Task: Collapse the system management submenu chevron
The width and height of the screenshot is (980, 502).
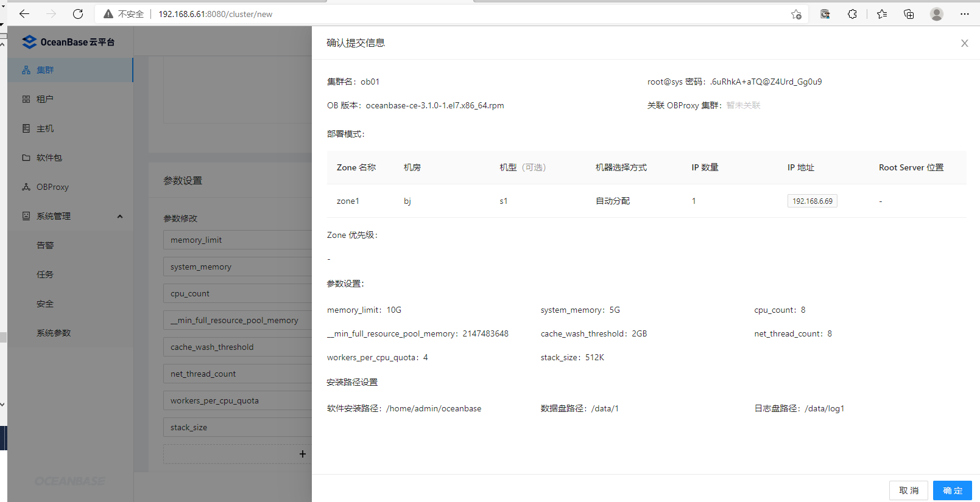Action: (120, 216)
